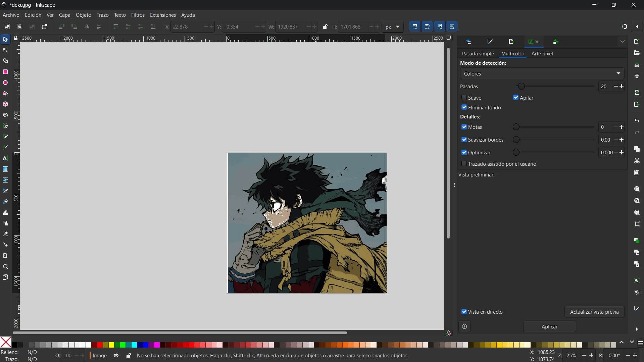Click the Pasadas slider handle
This screenshot has width=644, height=362.
(x=521, y=87)
